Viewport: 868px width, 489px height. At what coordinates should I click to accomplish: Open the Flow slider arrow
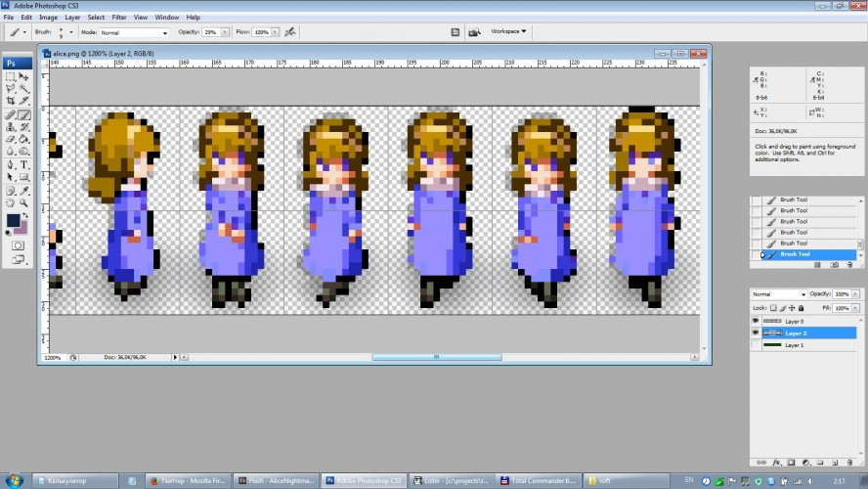pos(275,32)
